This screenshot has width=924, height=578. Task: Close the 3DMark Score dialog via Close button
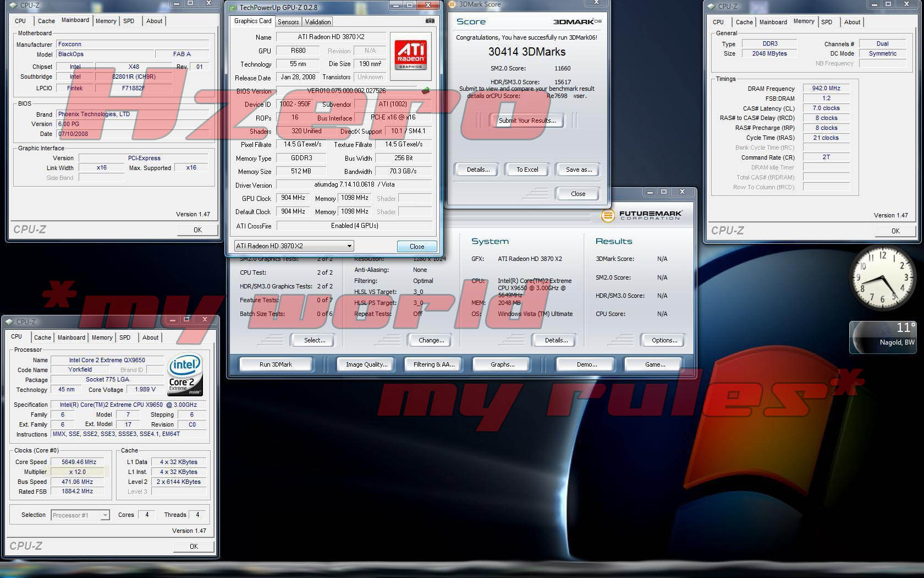tap(577, 194)
